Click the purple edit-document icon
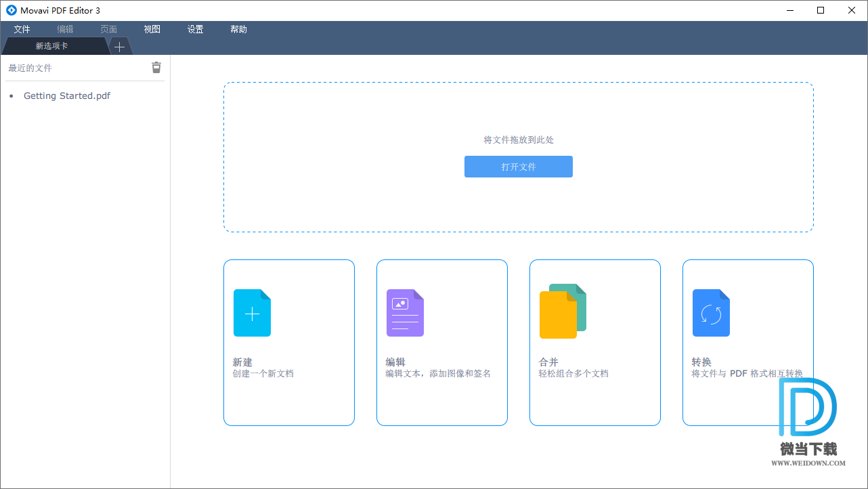The image size is (868, 489). point(405,313)
